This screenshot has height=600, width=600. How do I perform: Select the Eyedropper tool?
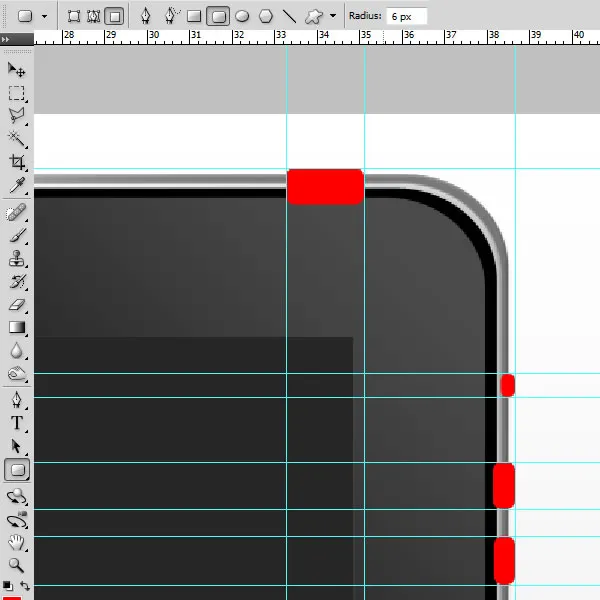[x=16, y=185]
